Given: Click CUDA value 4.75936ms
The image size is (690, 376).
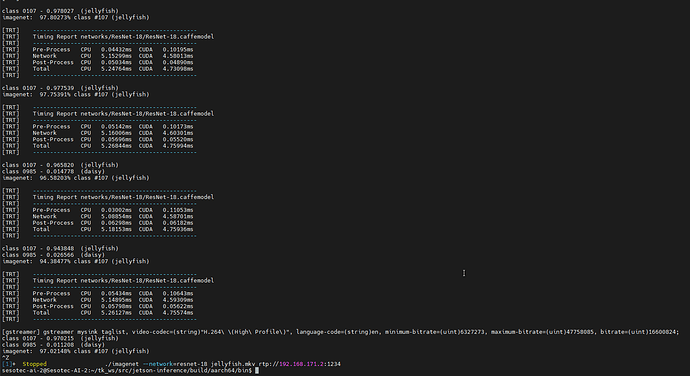Looking at the screenshot, I should pos(178,229).
